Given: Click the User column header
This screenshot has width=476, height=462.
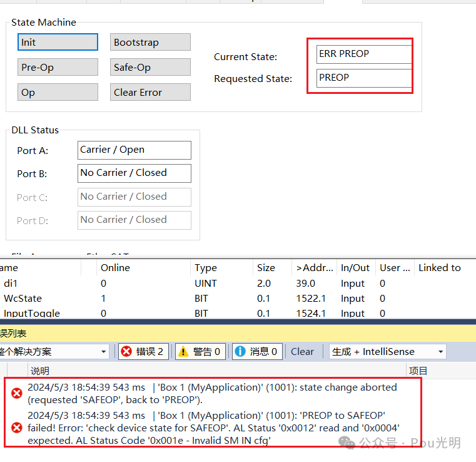Looking at the screenshot, I should click(395, 267).
